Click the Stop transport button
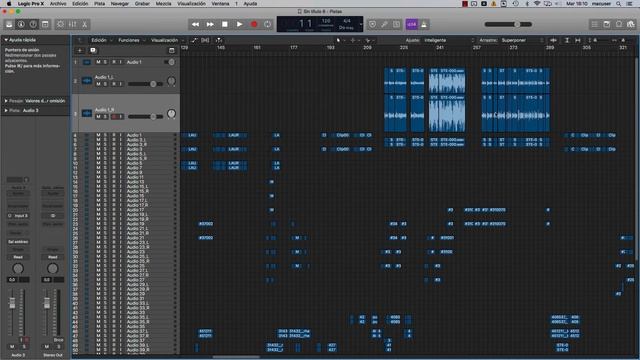 coord(225,24)
